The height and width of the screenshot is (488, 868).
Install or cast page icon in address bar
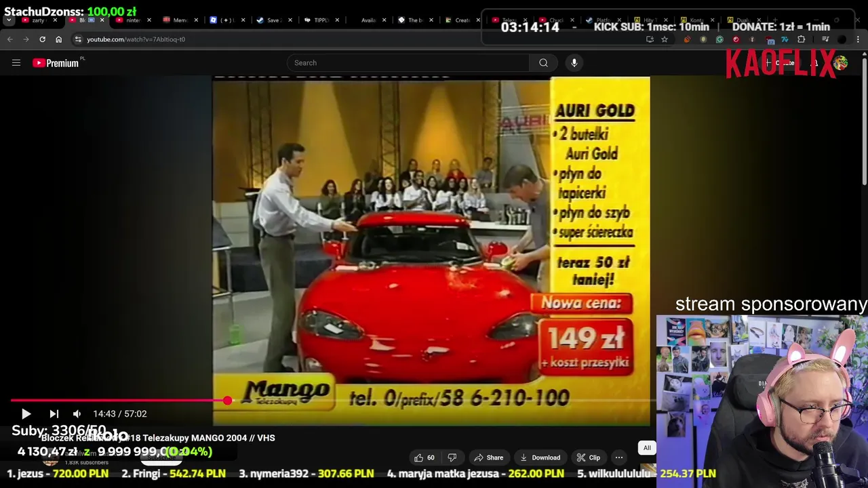pos(650,39)
